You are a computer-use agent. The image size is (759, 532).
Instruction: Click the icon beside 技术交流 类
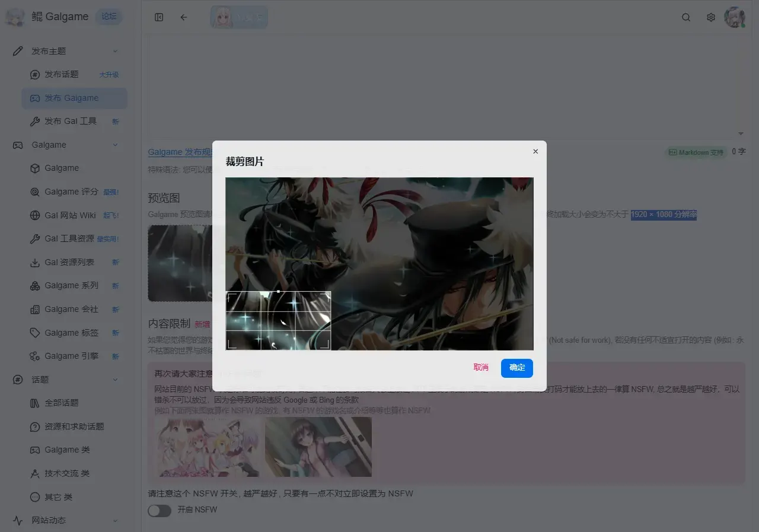[35, 473]
